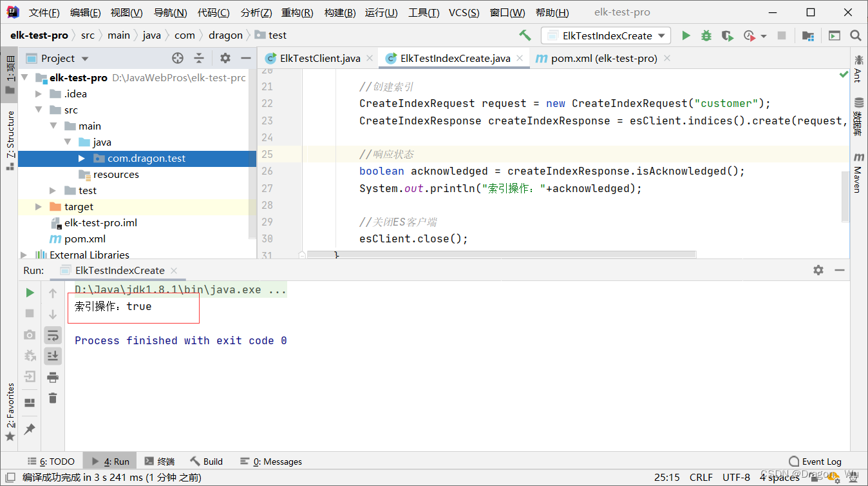The image size is (868, 486).
Task: Change line separator from CRLF
Action: pyautogui.click(x=701, y=477)
